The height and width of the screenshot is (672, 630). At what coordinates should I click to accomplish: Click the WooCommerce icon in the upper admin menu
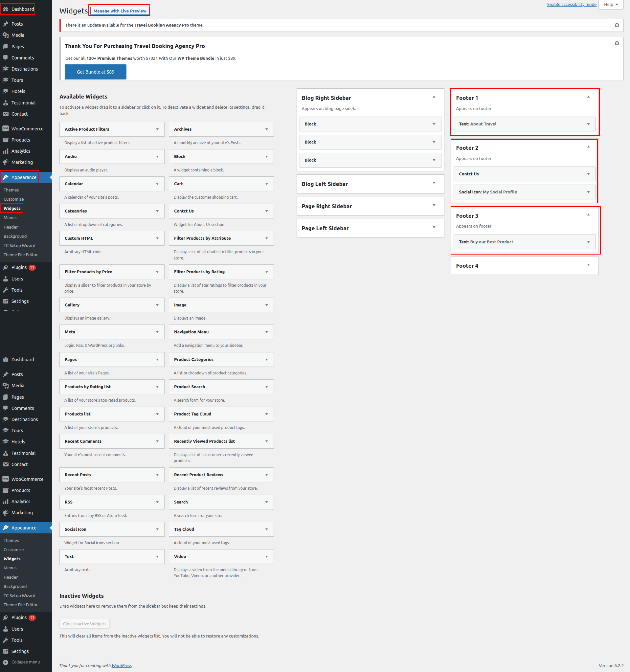click(x=5, y=129)
